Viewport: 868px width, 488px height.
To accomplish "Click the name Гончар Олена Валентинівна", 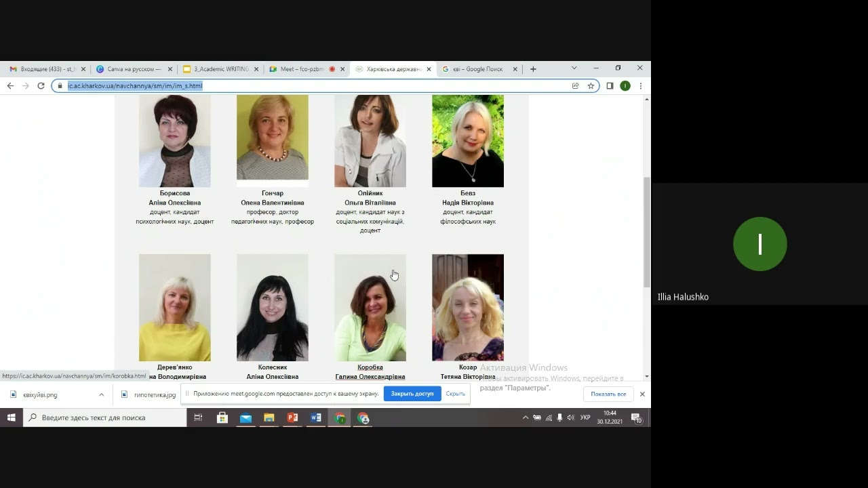I will tap(273, 198).
